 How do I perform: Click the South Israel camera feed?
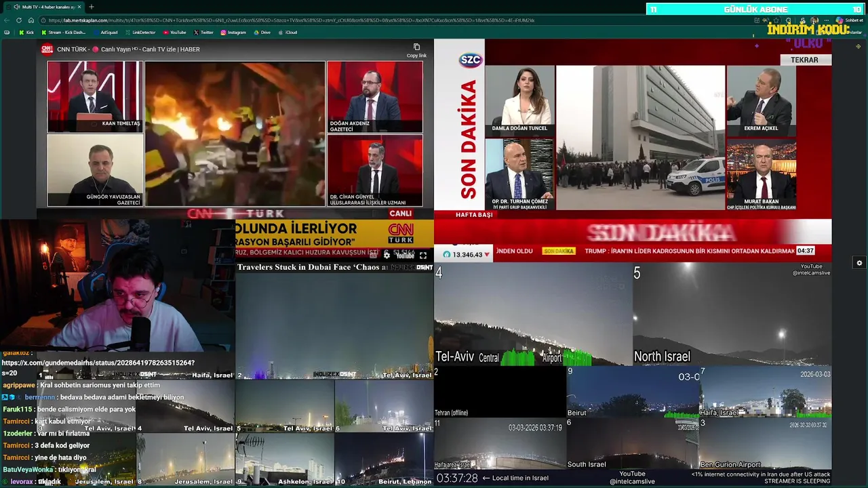click(x=633, y=444)
